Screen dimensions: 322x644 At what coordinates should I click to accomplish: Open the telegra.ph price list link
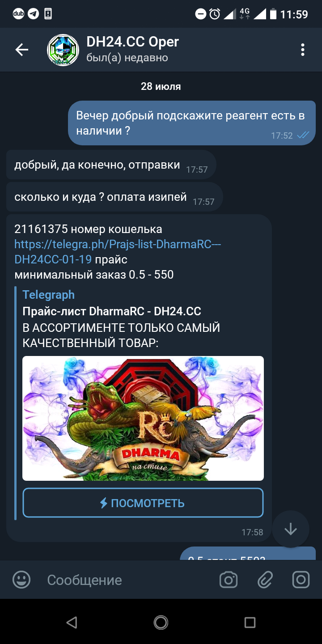(118, 252)
